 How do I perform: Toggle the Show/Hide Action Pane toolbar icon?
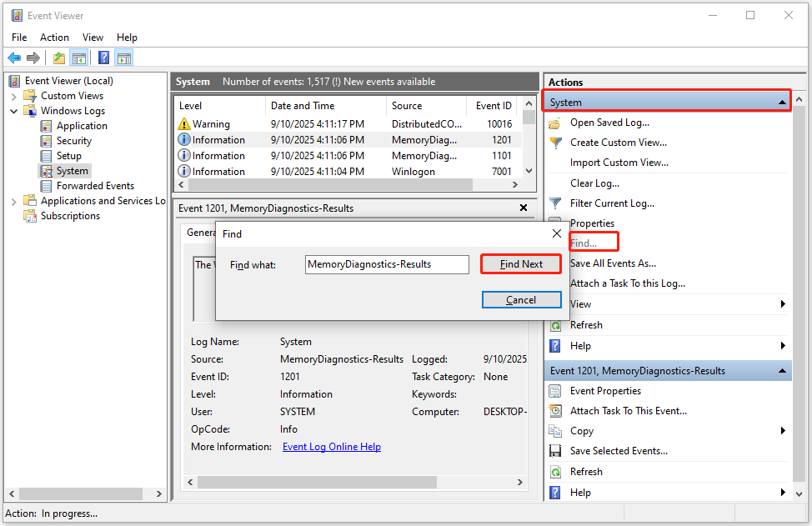click(123, 57)
